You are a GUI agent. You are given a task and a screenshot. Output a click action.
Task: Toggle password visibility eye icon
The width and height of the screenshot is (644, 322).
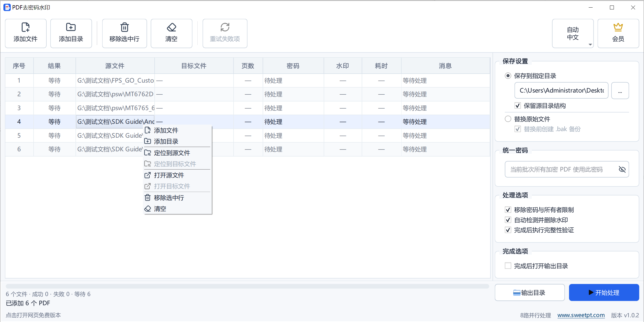tap(622, 169)
